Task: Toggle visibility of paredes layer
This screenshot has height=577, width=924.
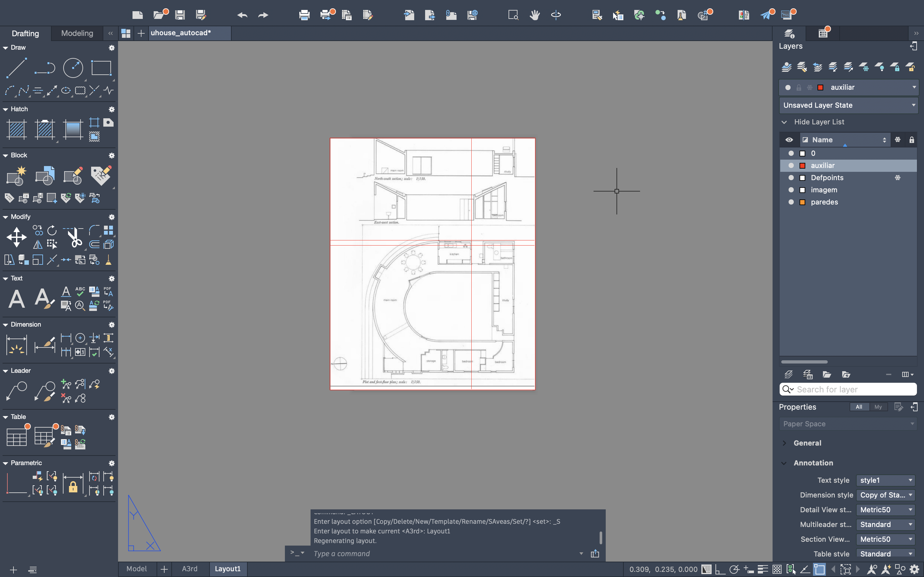Action: coord(791,202)
